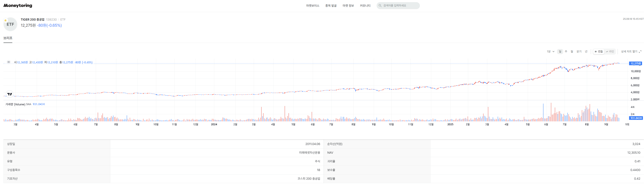Switch chart type to 캔들 (candle)
This screenshot has height=189, width=644.
click(x=599, y=52)
